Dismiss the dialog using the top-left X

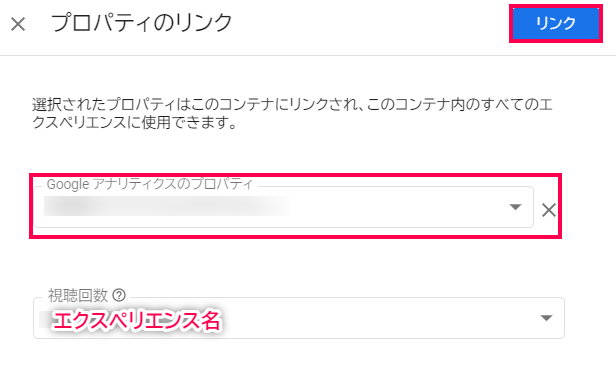point(18,24)
